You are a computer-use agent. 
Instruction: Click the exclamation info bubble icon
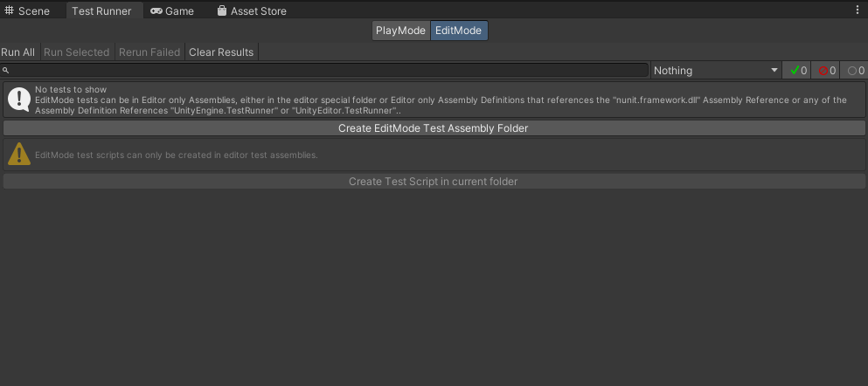pos(19,100)
